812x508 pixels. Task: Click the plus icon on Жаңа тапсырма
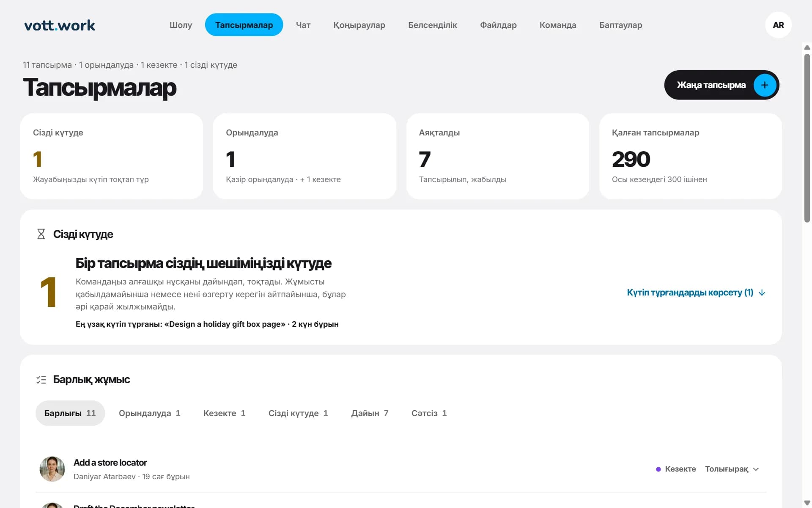[x=765, y=85]
